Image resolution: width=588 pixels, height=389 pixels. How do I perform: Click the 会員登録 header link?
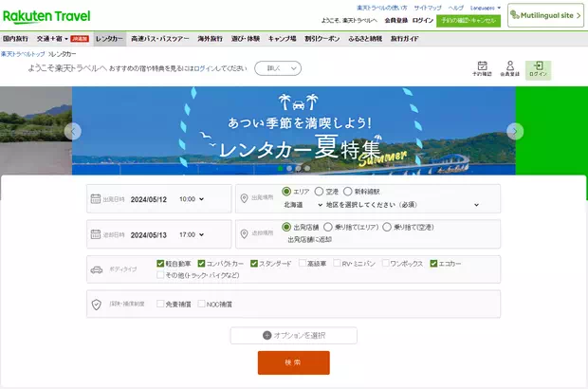pyautogui.click(x=396, y=20)
